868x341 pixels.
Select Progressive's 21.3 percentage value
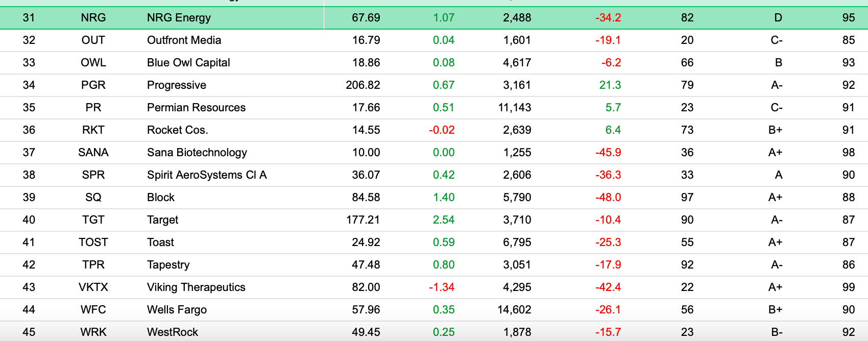[610, 85]
